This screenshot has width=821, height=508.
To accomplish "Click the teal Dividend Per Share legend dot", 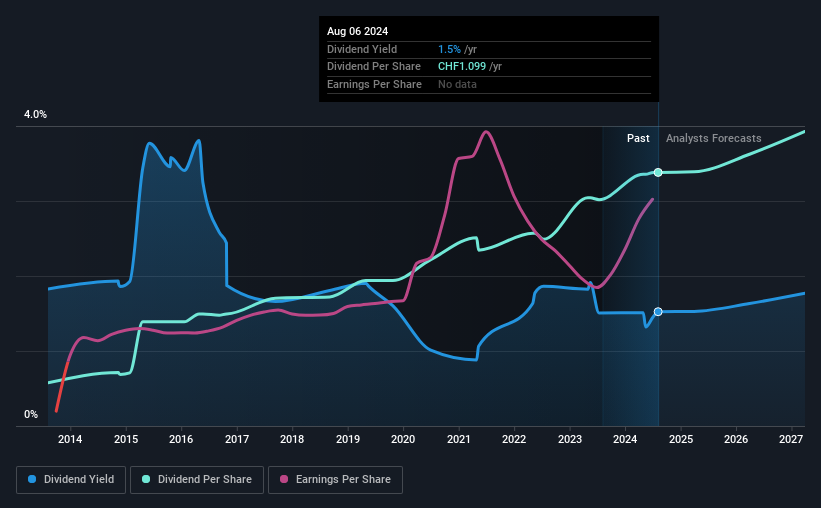I will click(146, 479).
